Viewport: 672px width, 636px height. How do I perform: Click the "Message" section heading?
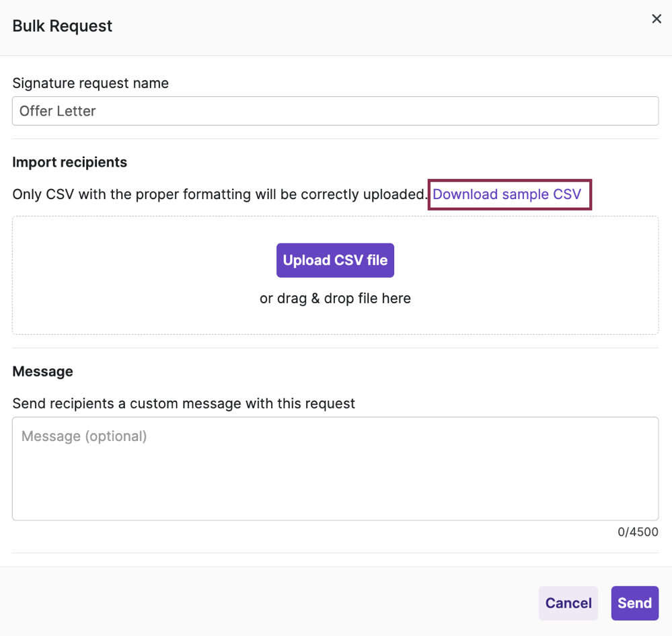pos(42,371)
